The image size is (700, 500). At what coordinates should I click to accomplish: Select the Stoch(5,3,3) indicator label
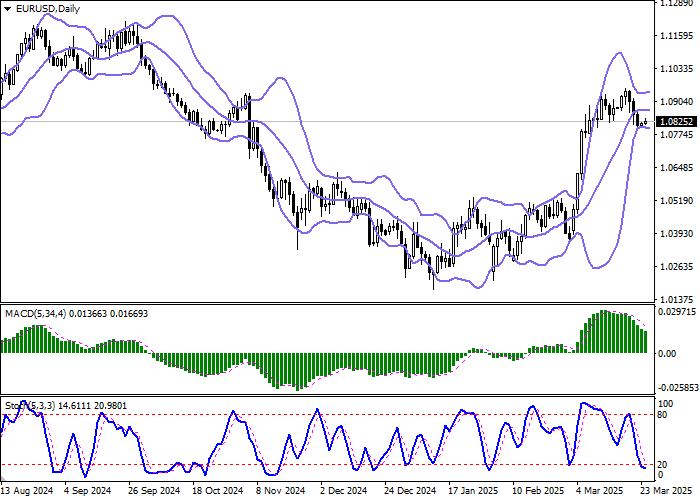coord(28,405)
